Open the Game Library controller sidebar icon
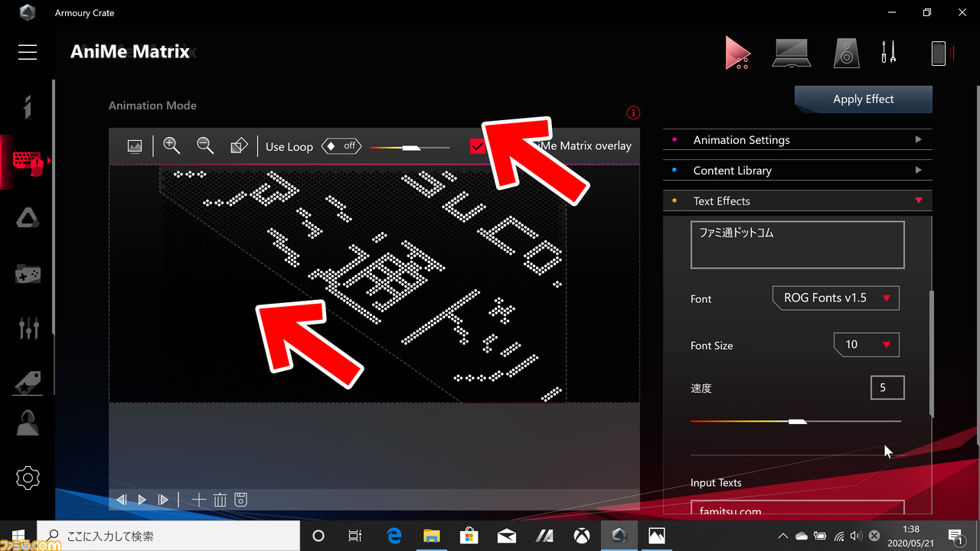 (28, 273)
